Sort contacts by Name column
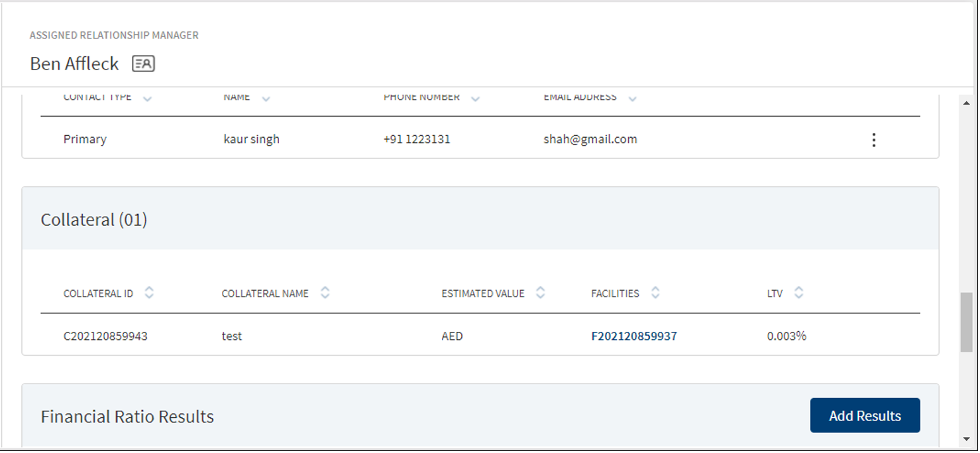The height and width of the screenshot is (453, 980). click(x=266, y=99)
